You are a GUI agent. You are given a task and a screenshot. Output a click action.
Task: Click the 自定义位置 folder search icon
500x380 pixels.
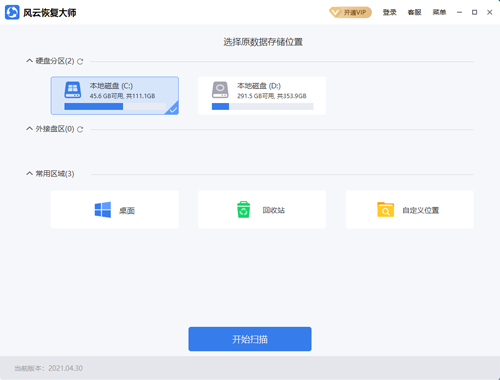pyautogui.click(x=385, y=210)
